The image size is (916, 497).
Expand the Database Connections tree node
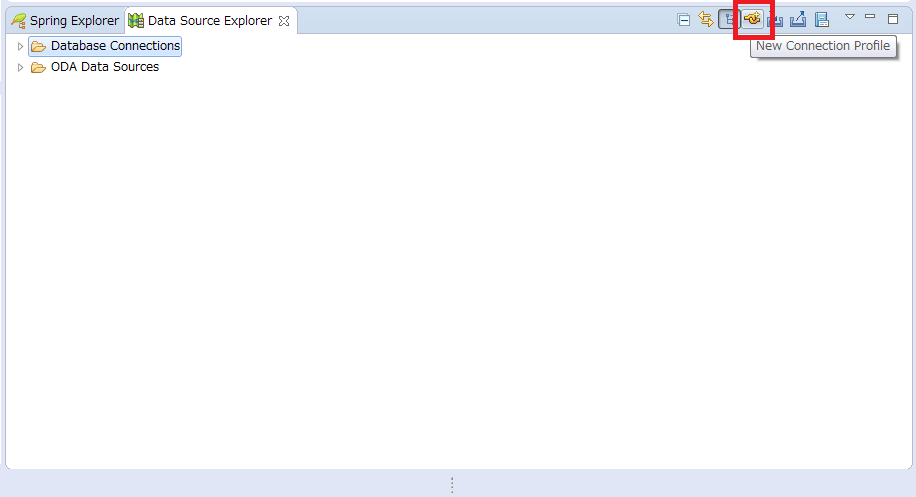20,46
